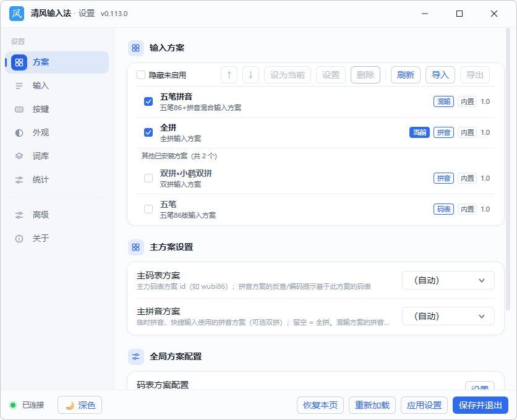Click the 当前 badge on 全拼
Viewport: 517px width, 420px height.
(419, 132)
